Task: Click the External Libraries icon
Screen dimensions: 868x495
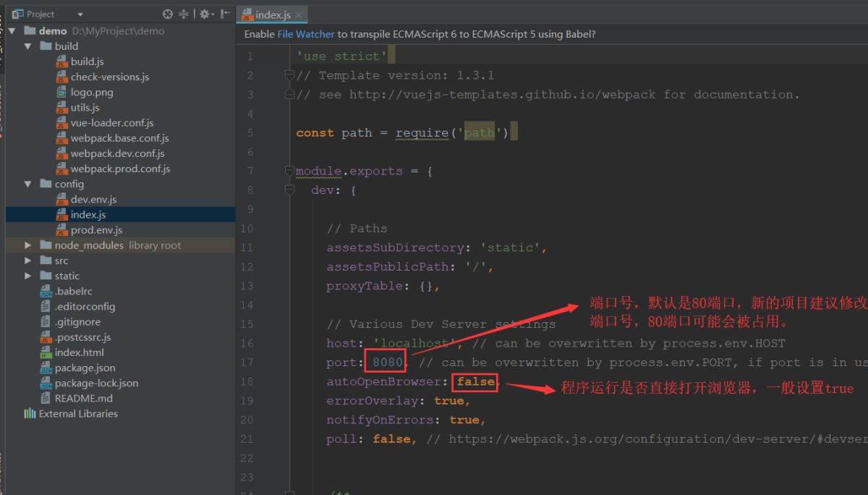Action: pos(30,414)
